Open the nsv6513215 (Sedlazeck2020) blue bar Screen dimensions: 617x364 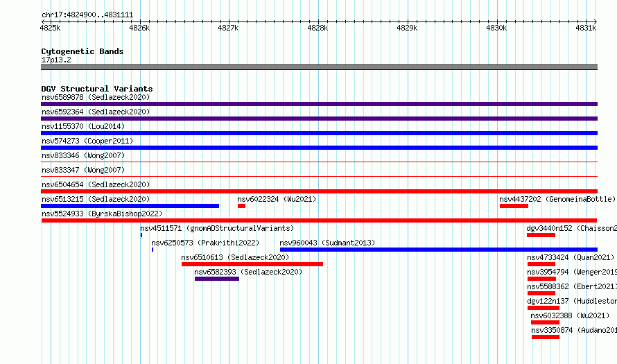130,206
